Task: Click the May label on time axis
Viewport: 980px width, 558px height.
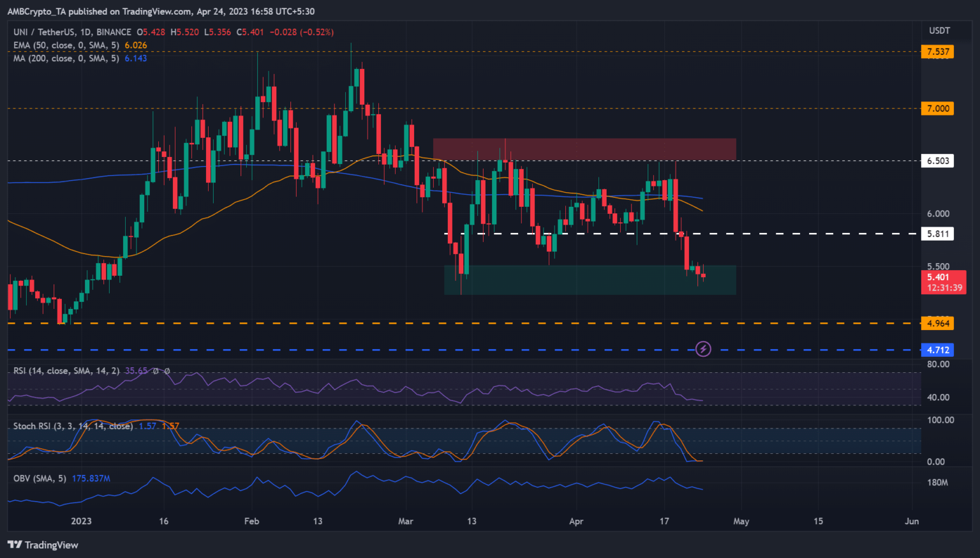Action: (x=741, y=521)
